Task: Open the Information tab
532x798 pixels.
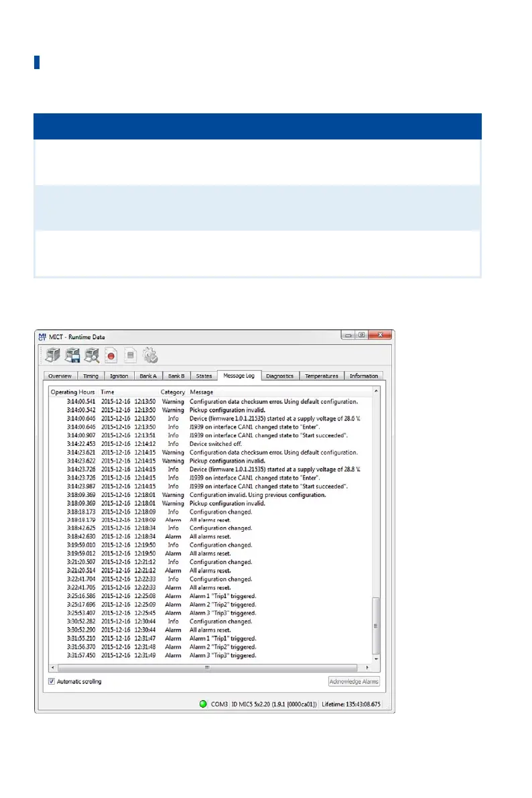Action: click(364, 376)
